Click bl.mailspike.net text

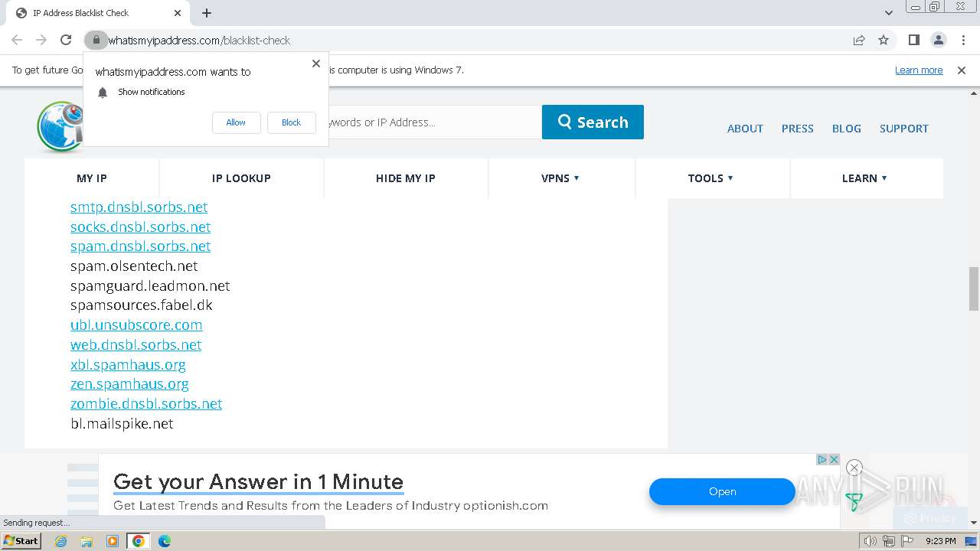[x=122, y=424]
